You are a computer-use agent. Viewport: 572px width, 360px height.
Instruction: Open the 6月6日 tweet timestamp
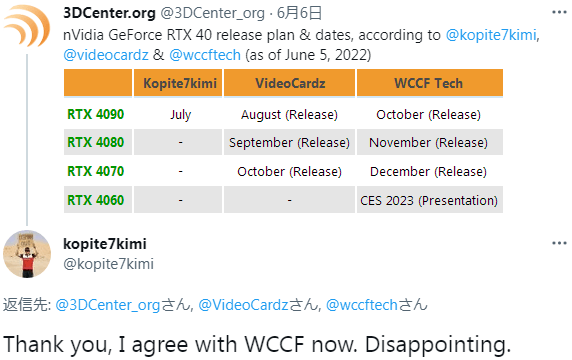pyautogui.click(x=299, y=13)
